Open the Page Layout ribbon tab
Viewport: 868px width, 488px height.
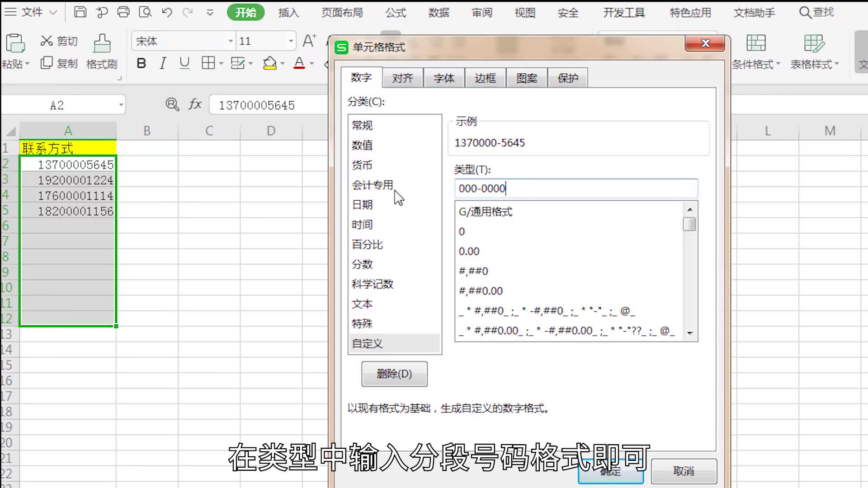pyautogui.click(x=342, y=13)
